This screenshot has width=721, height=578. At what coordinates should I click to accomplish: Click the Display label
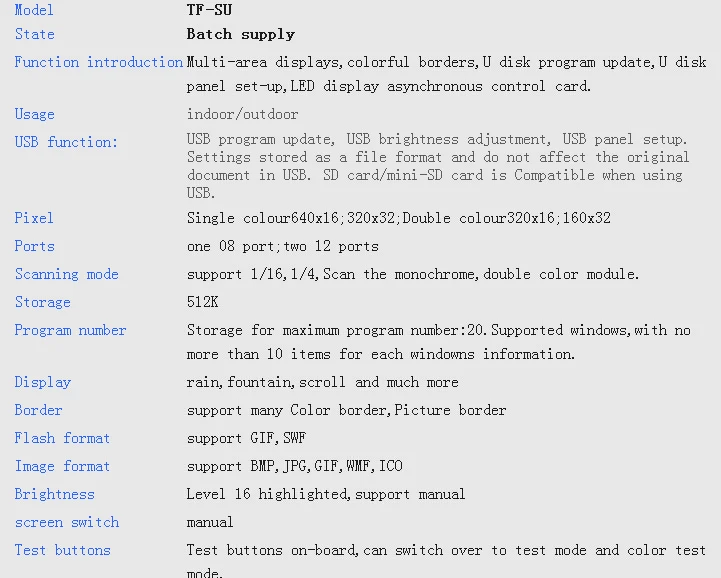(x=43, y=382)
